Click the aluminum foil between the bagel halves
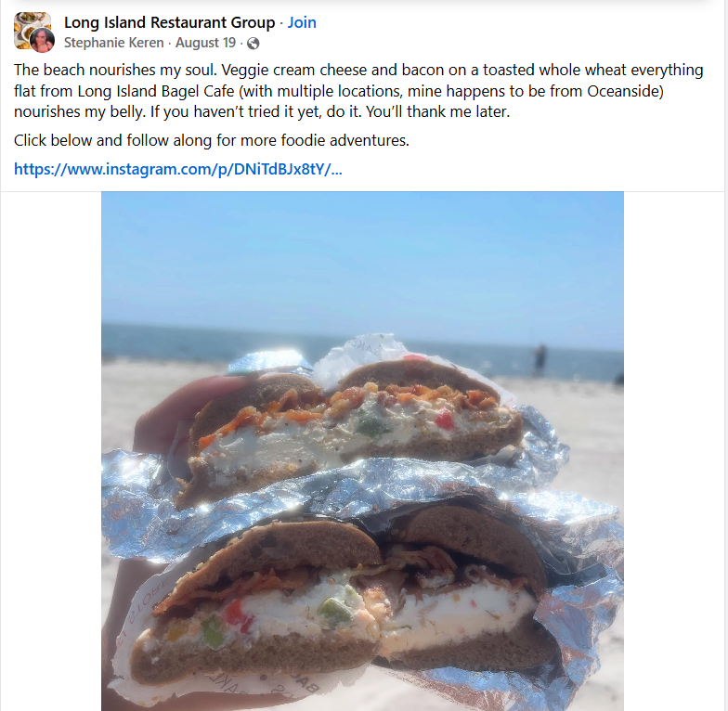Image resolution: width=728 pixels, height=711 pixels. 353,492
